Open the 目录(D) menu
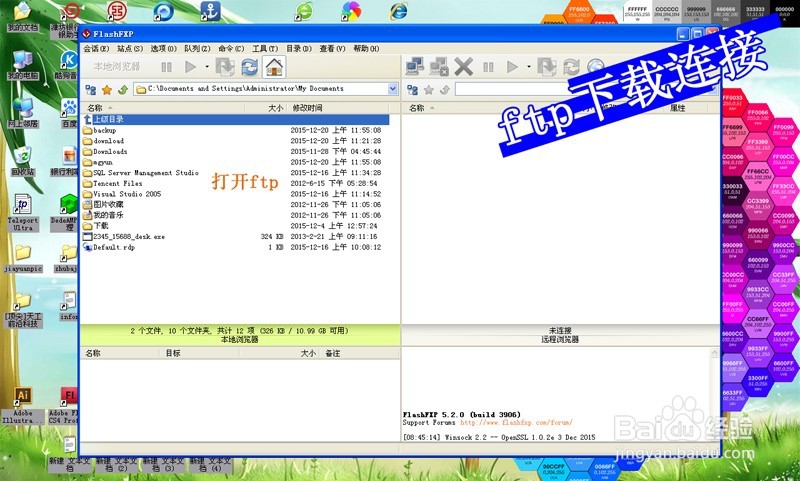The image size is (800, 481). click(299, 48)
